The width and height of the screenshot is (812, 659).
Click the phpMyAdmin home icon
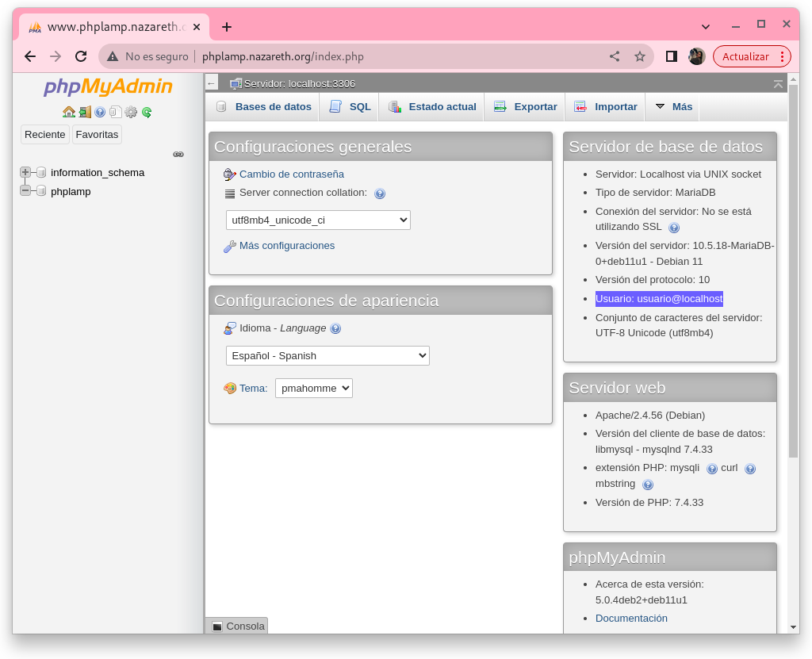click(x=69, y=112)
